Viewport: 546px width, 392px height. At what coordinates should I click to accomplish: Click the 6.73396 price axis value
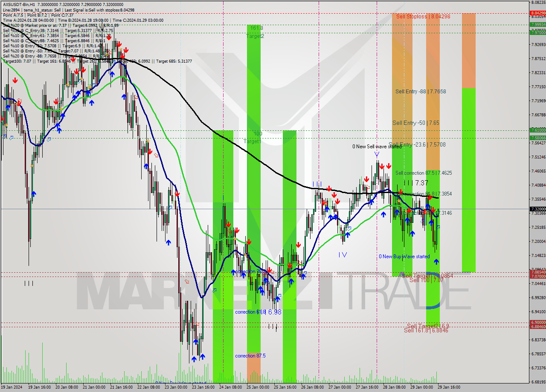coord(538,368)
